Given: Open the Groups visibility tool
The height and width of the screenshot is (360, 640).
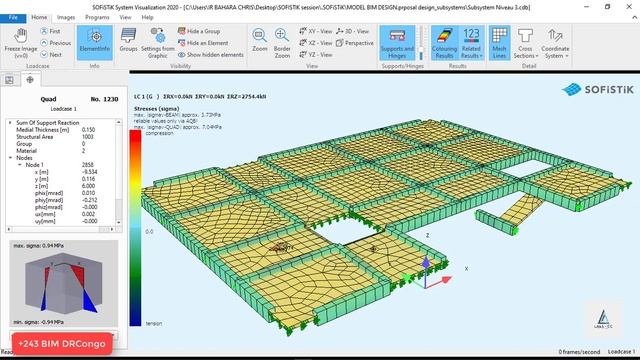Looking at the screenshot, I should [128, 40].
